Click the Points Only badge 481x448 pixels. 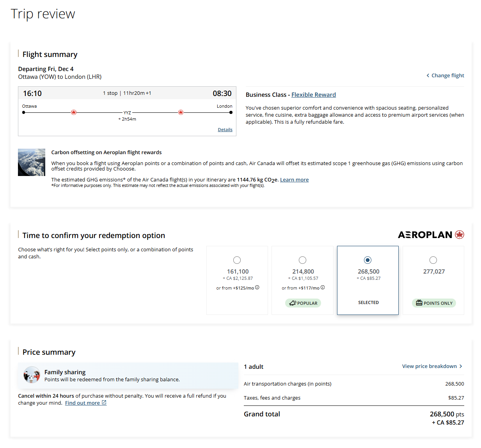click(434, 303)
